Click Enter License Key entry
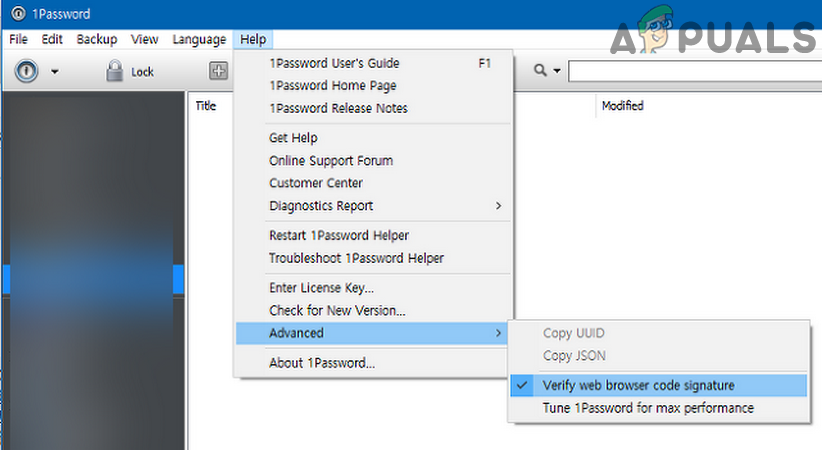822x450 pixels. [322, 288]
